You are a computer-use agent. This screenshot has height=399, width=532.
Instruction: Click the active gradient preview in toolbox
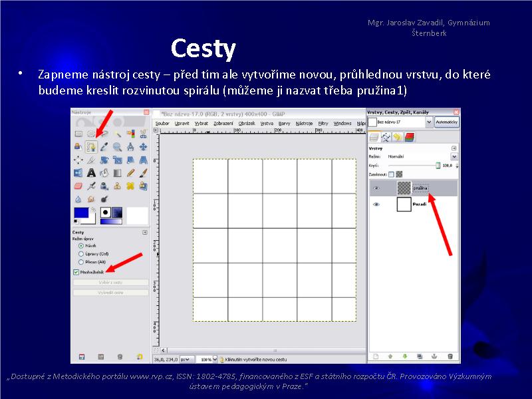(111, 221)
